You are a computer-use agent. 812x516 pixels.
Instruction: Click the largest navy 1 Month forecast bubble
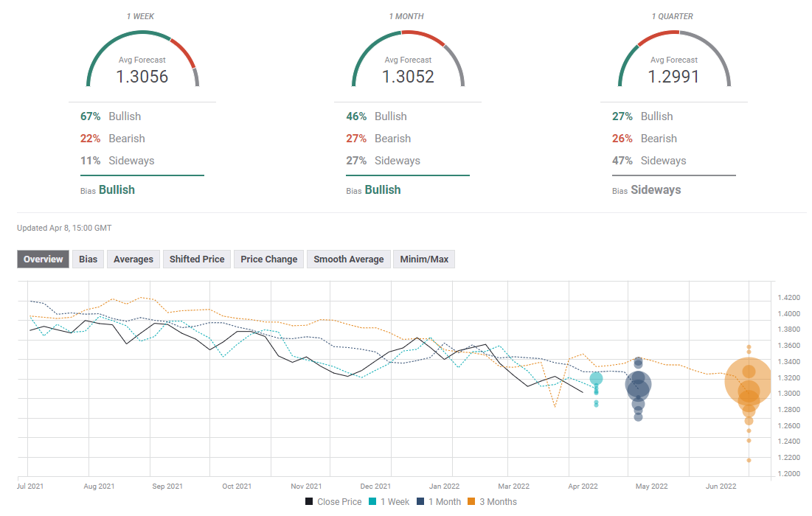pos(638,385)
